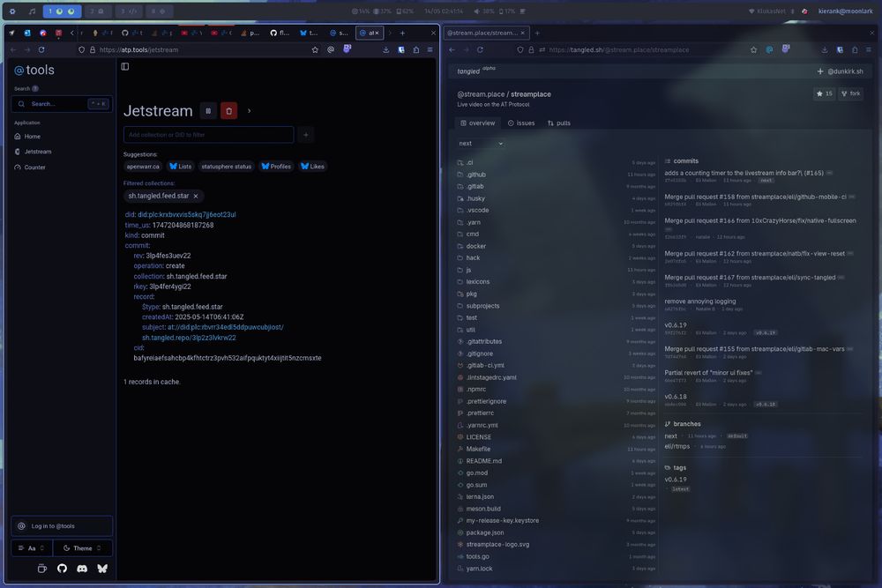Image resolution: width=882 pixels, height=588 pixels.
Task: Switch to the GitHub 'fl...' browser tab
Action: [280, 33]
